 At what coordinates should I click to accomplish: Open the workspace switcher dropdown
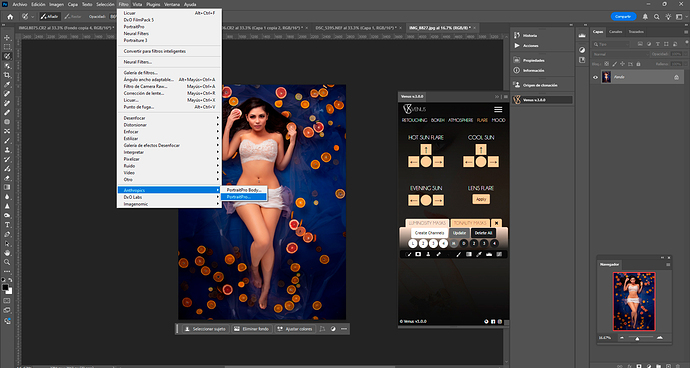tap(680, 17)
